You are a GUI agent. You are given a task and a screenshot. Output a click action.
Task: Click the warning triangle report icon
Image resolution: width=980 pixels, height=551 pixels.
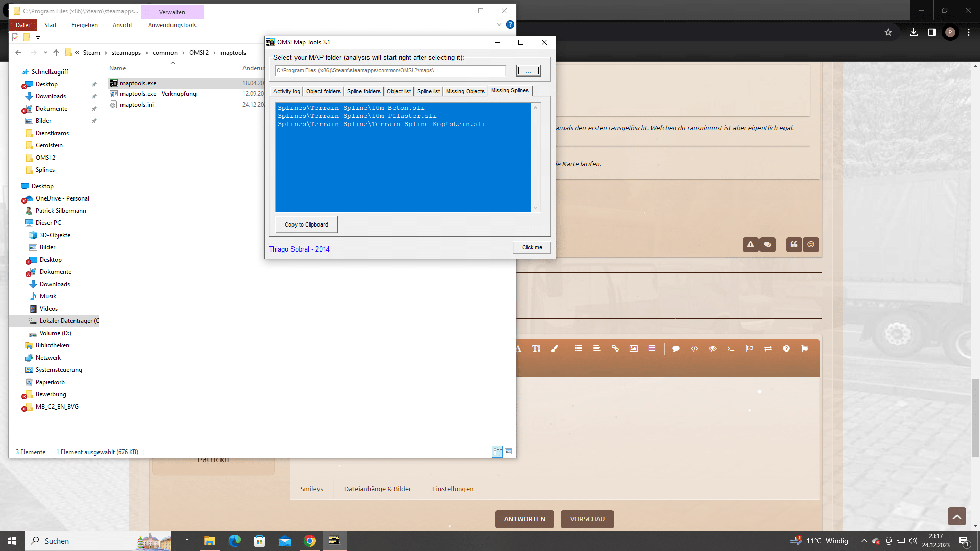(750, 244)
